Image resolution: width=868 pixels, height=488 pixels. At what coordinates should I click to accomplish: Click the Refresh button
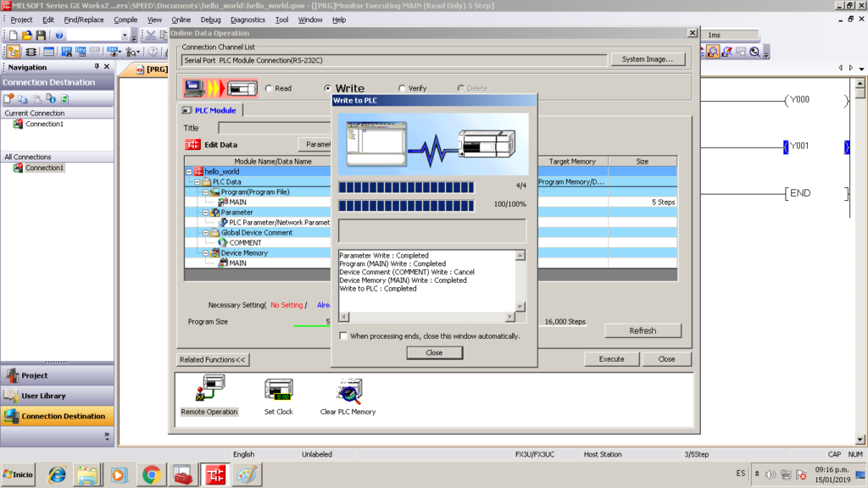pyautogui.click(x=643, y=330)
